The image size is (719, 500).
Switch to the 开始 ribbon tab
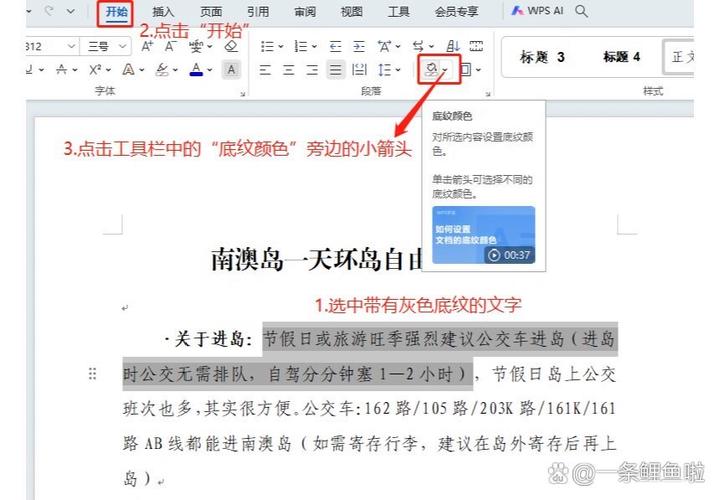(x=116, y=11)
